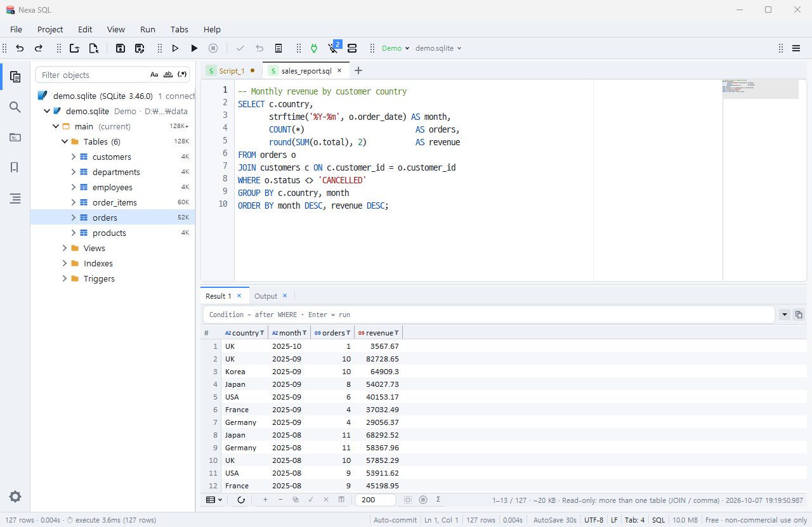Screen dimensions: 812x527
Task: Toggle regex (.*) filter option
Action: click(183, 75)
